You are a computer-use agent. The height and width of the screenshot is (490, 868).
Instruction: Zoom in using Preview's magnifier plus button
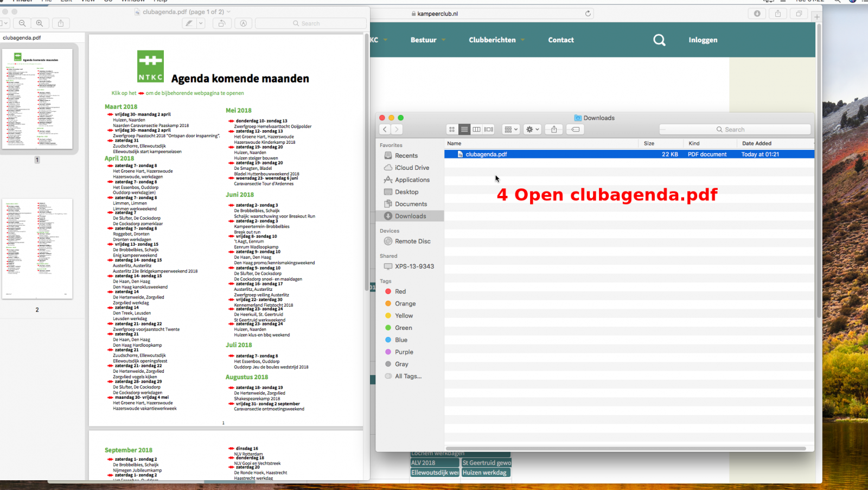point(40,23)
